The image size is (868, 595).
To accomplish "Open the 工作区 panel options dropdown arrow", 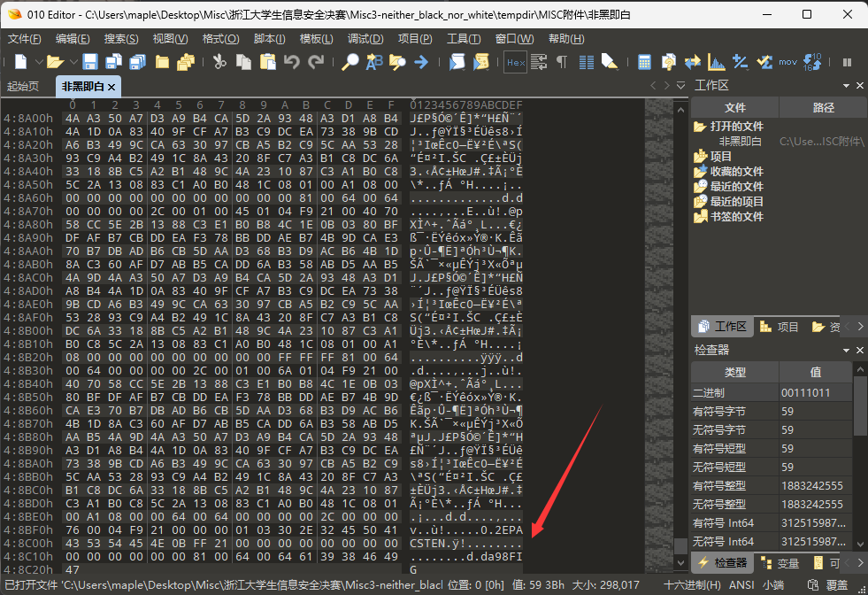I will pos(845,86).
